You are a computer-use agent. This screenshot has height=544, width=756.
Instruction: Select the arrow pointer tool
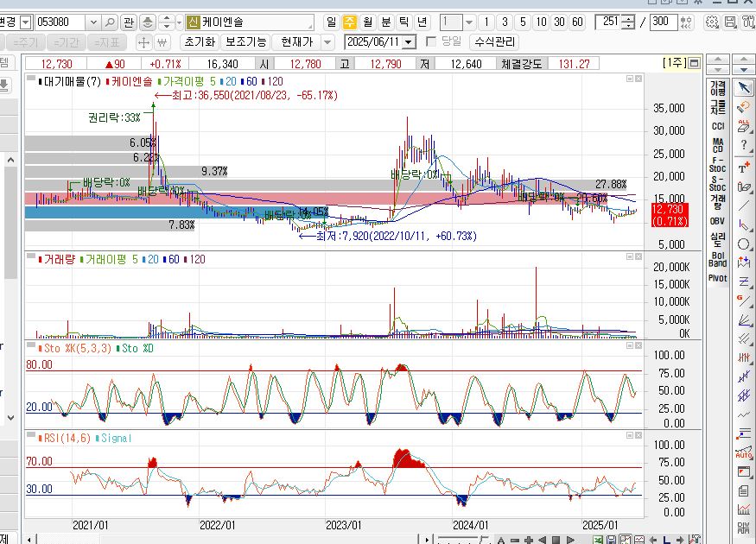pos(744,88)
